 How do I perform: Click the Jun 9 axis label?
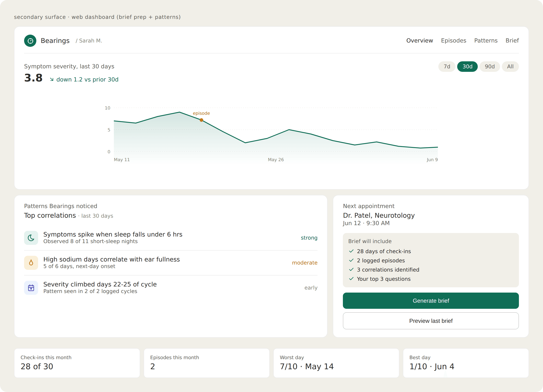432,159
